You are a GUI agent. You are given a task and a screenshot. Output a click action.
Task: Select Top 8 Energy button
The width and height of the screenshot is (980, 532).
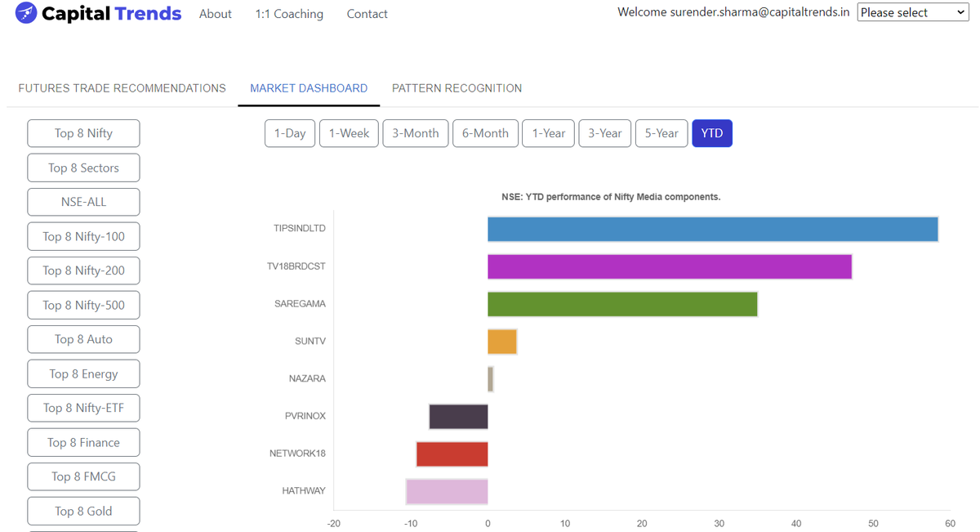click(x=83, y=373)
